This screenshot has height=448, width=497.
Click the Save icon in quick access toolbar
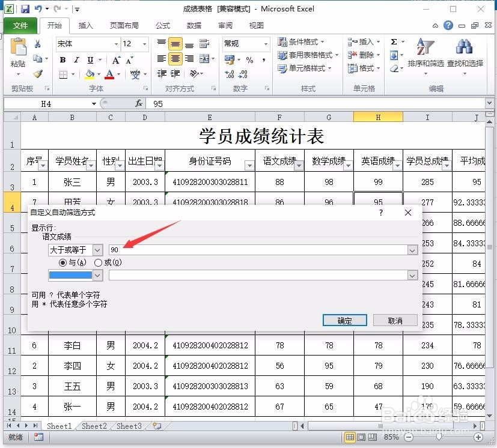25,9
